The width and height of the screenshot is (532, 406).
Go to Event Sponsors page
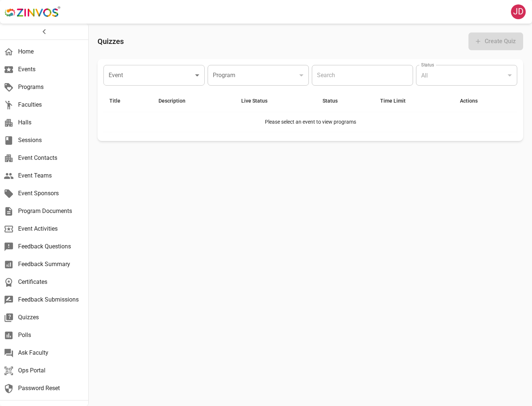click(x=44, y=193)
